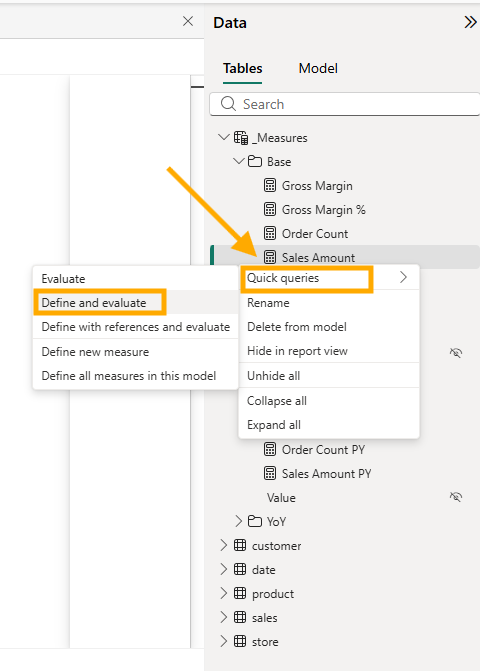Screen dimensions: 480x671
Task: Click the customer table icon
Action: (x=240, y=545)
